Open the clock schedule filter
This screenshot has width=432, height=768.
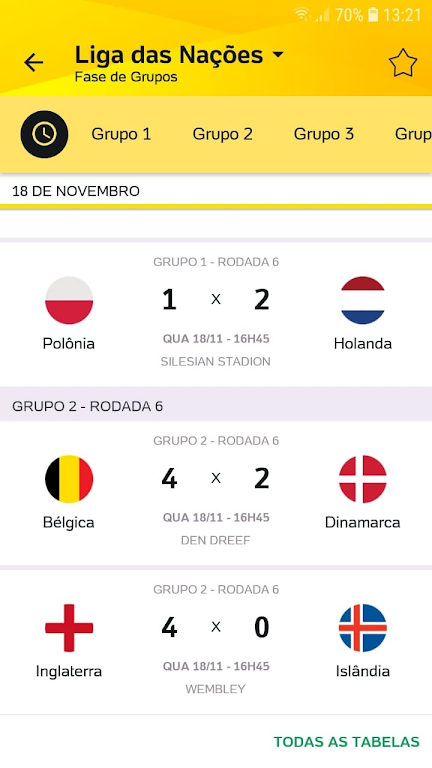click(x=44, y=134)
